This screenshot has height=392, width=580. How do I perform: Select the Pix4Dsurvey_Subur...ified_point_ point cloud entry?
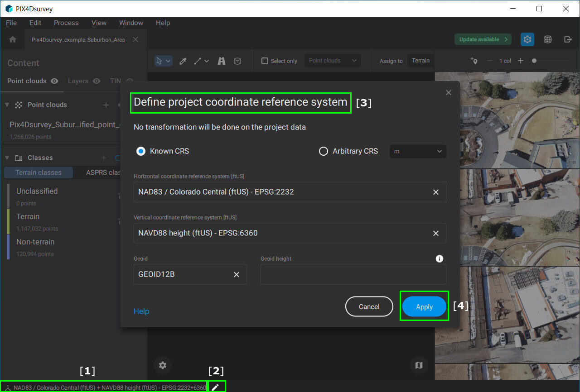pyautogui.click(x=65, y=124)
